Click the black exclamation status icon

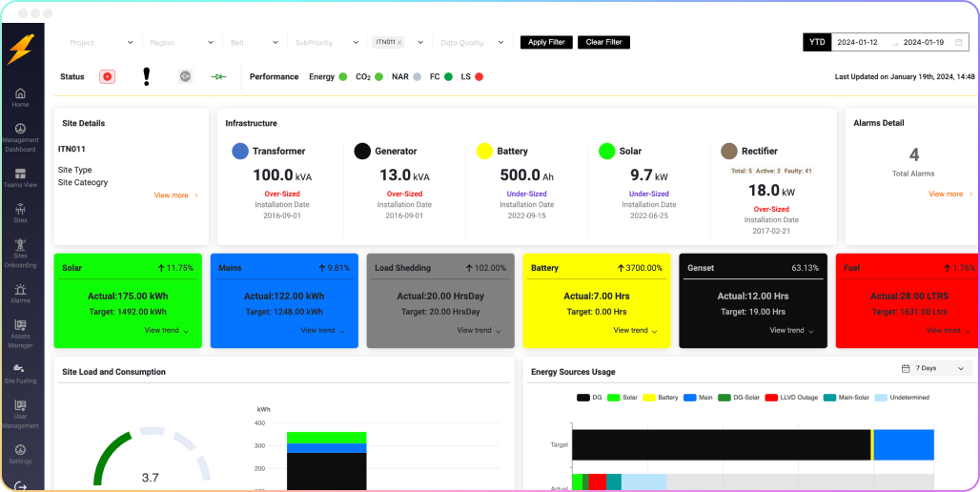146,76
